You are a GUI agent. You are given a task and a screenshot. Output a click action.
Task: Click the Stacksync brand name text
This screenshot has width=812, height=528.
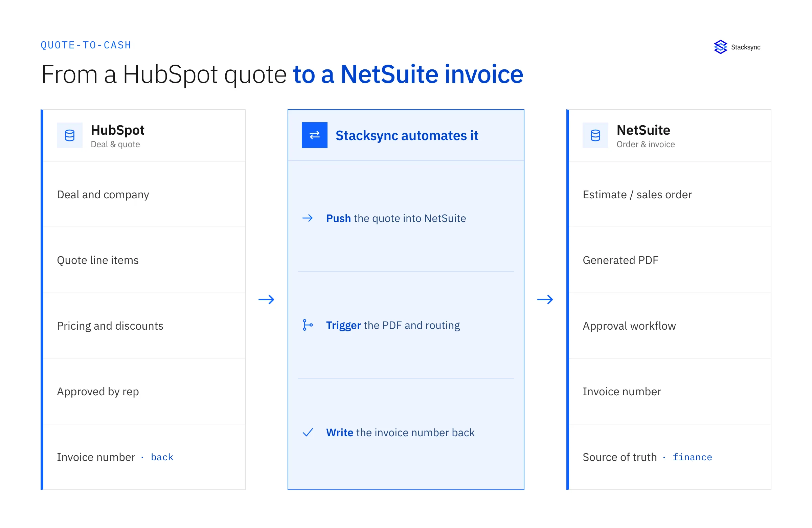coord(745,47)
